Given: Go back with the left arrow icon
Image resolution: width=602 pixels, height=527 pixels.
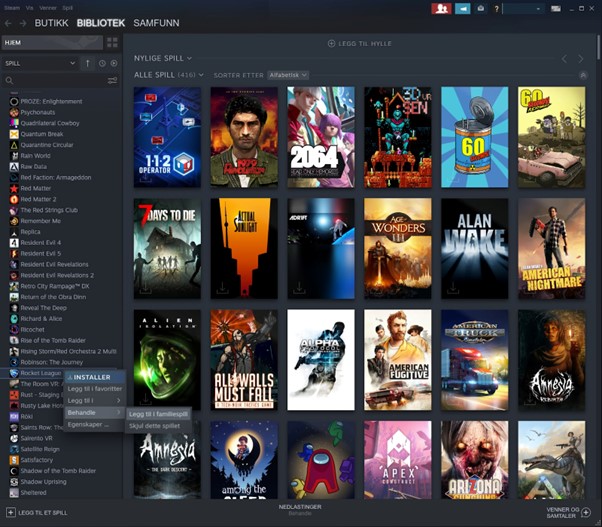Looking at the screenshot, I should pyautogui.click(x=8, y=23).
